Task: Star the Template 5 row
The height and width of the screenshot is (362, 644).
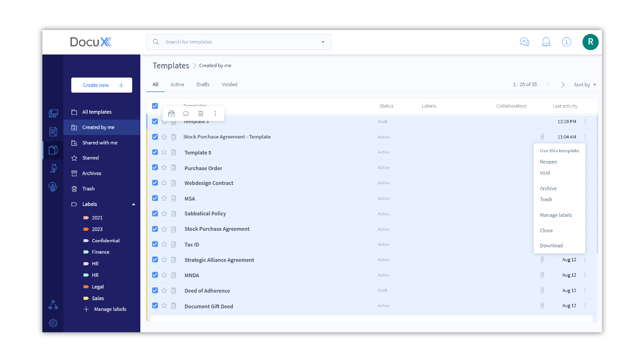Action: [164, 152]
